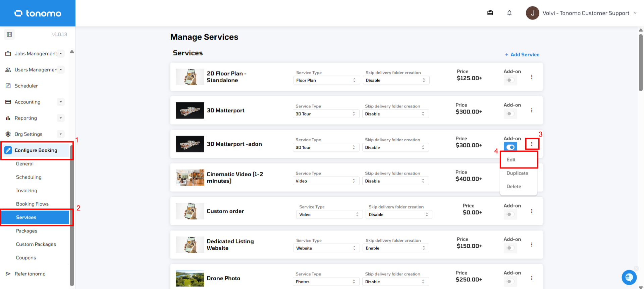Open options menu for 2D Floor Plan
644x289 pixels.
click(x=532, y=77)
